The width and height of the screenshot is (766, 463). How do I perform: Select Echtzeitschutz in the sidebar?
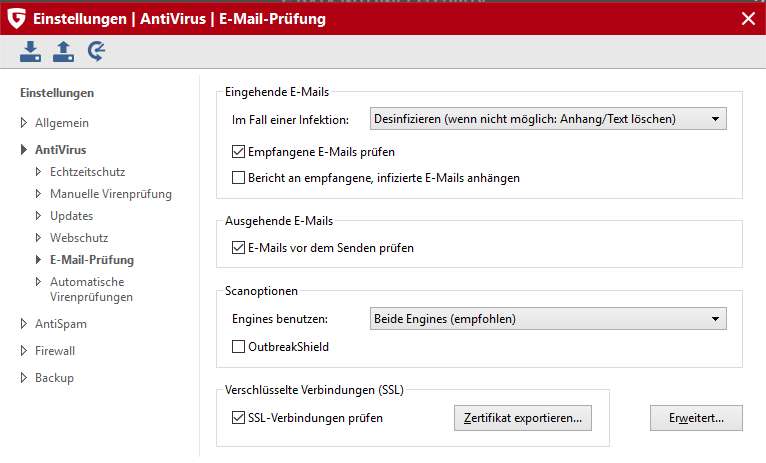[87, 172]
